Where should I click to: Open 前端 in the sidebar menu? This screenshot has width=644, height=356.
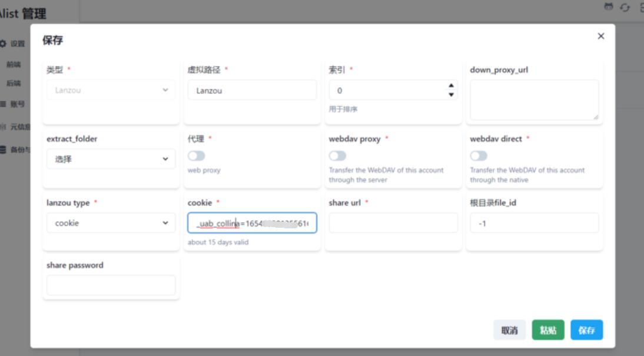point(14,65)
